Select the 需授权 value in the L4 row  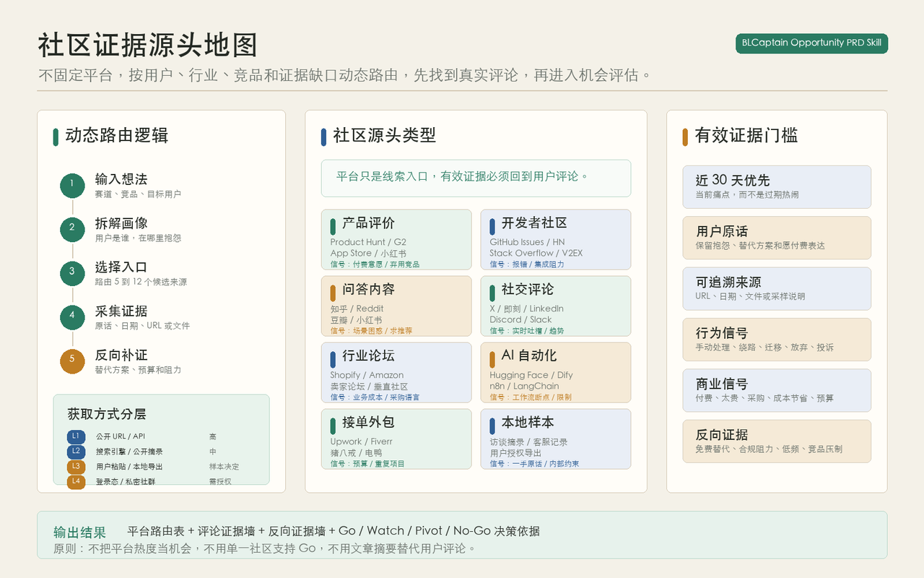point(220,481)
